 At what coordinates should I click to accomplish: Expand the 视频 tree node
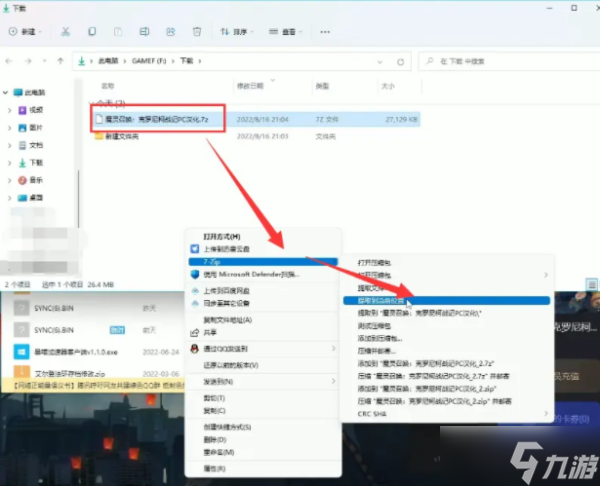click(10, 110)
